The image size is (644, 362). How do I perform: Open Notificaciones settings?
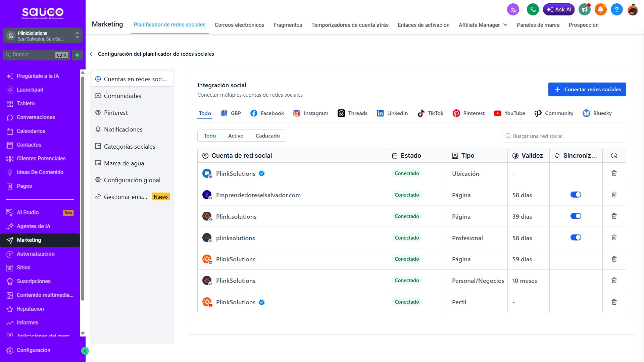pyautogui.click(x=132, y=130)
